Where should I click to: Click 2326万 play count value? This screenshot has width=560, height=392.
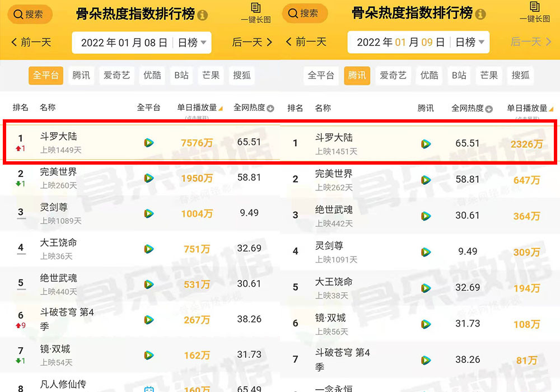527,144
